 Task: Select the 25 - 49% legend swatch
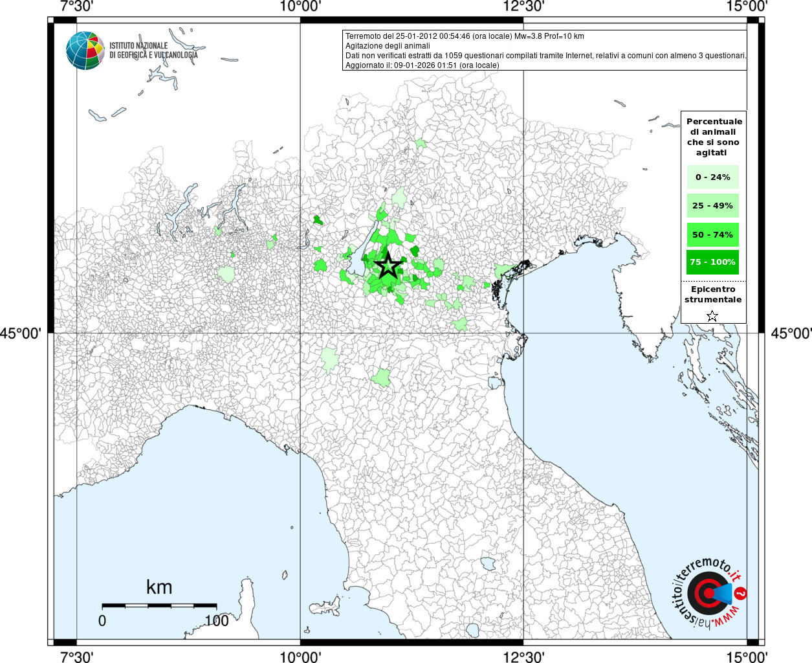712,206
